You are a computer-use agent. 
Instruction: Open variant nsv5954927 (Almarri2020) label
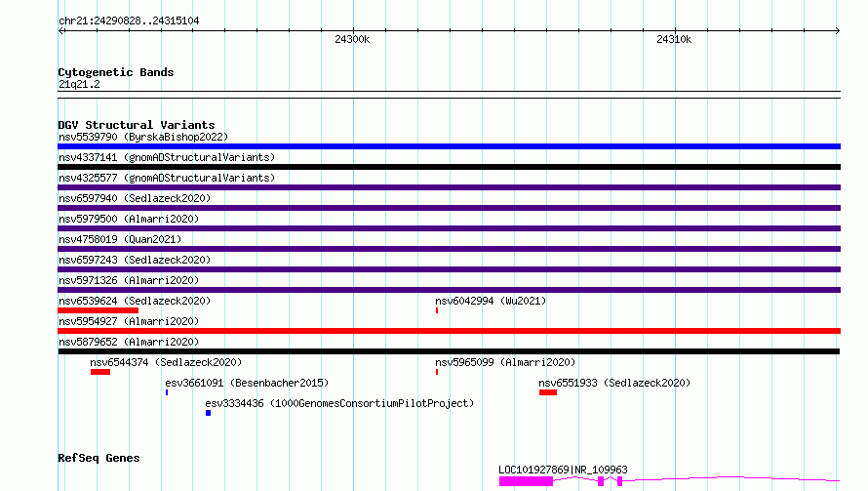pyautogui.click(x=129, y=321)
